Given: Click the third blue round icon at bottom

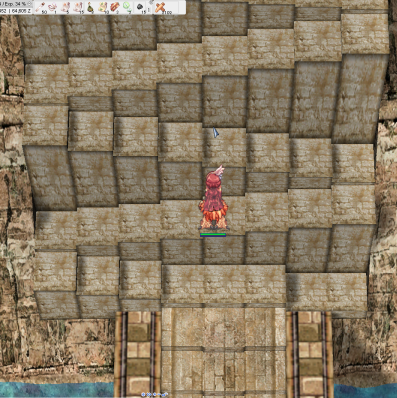Looking at the screenshot, I should tap(155, 394).
